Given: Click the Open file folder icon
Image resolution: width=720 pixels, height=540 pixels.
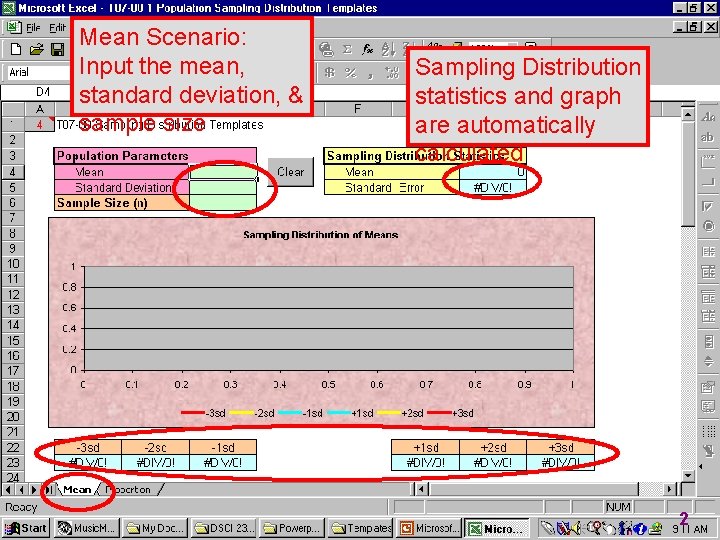Looking at the screenshot, I should pyautogui.click(x=36, y=49).
